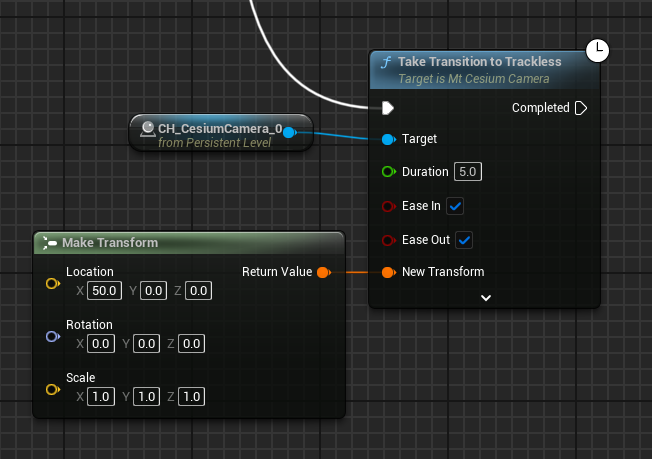Image resolution: width=652 pixels, height=459 pixels.
Task: Click the latent clock icon on node
Action: coord(597,50)
